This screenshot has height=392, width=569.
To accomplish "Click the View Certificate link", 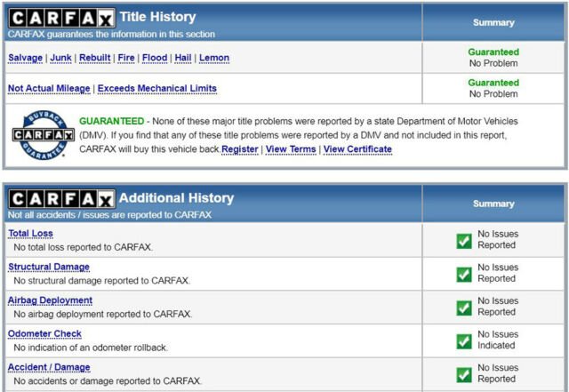I will [x=357, y=149].
